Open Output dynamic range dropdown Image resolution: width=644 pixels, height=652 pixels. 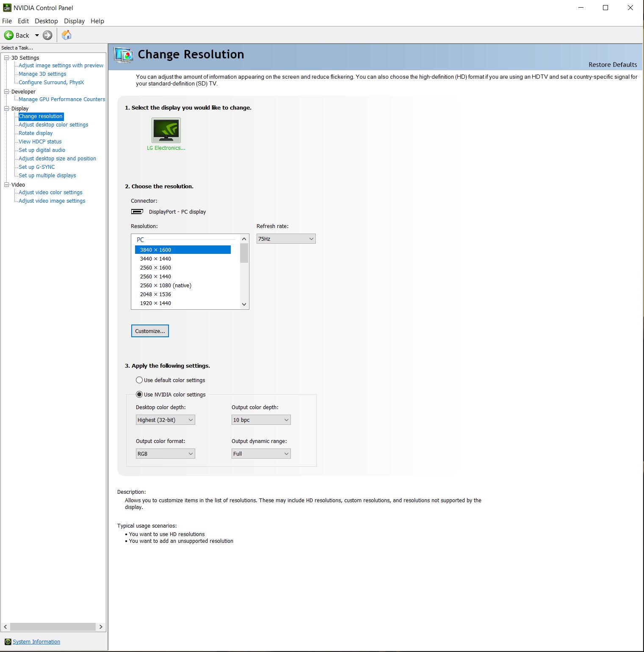click(x=261, y=454)
